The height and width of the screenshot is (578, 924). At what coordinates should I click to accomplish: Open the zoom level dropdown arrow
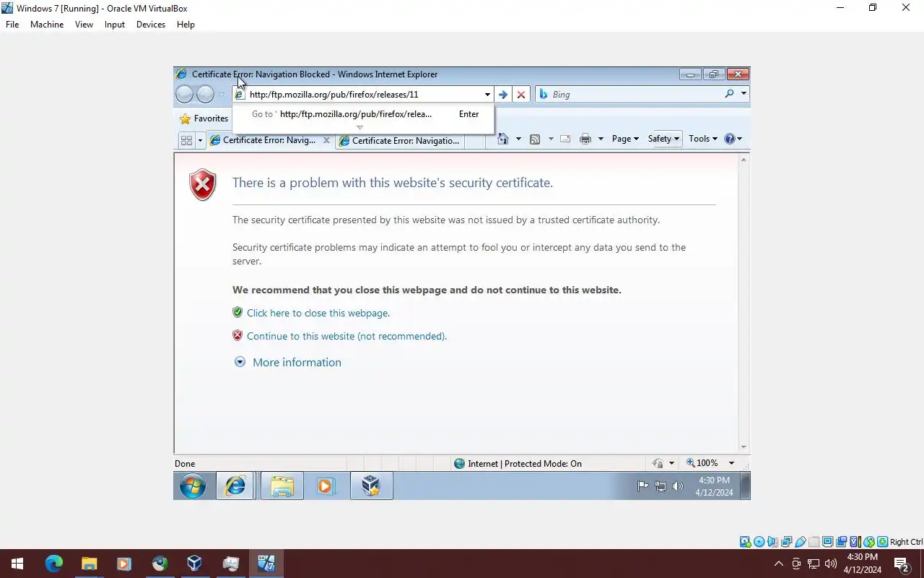tap(731, 463)
